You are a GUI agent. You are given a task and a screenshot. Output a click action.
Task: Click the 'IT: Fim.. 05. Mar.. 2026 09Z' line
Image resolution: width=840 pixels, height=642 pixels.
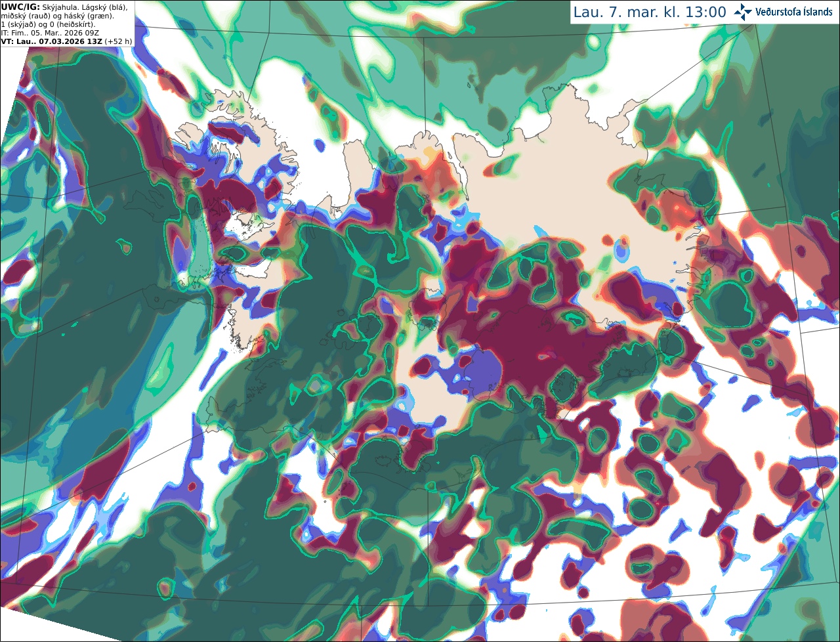[x=49, y=33]
